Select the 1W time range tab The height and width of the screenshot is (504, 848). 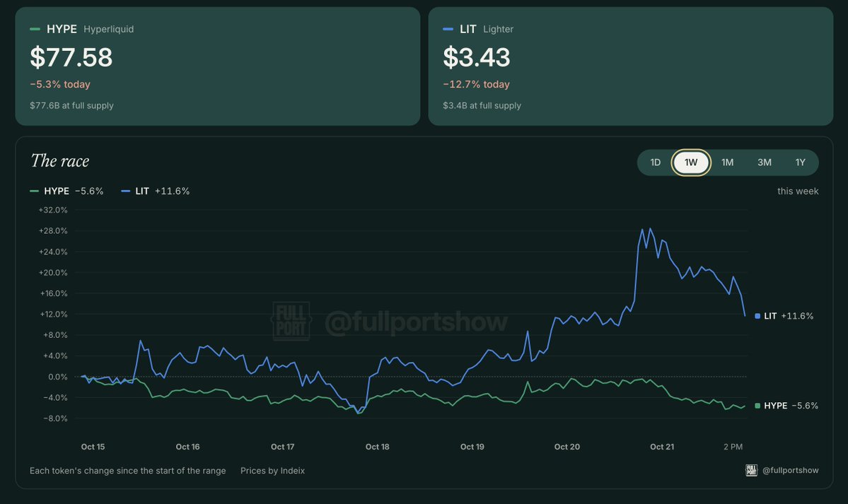click(x=690, y=163)
